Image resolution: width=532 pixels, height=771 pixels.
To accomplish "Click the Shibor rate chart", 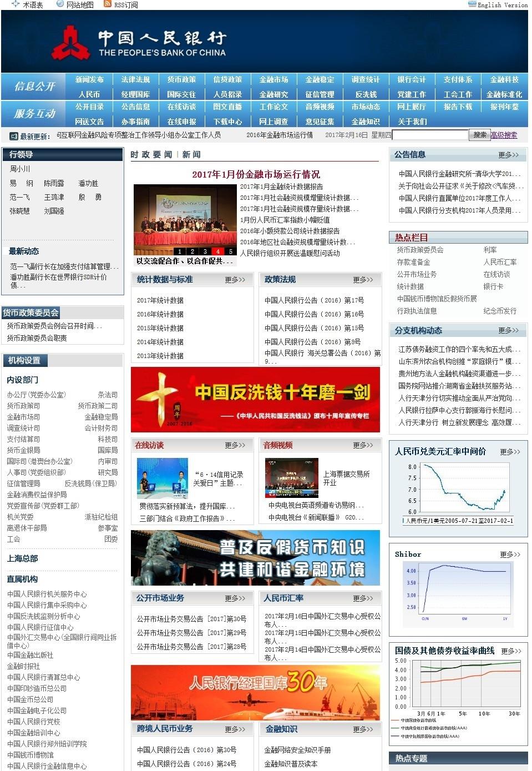I will [458, 594].
